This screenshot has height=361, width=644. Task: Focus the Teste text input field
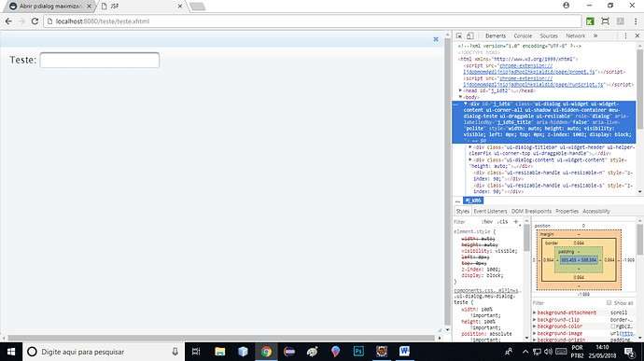click(x=99, y=60)
